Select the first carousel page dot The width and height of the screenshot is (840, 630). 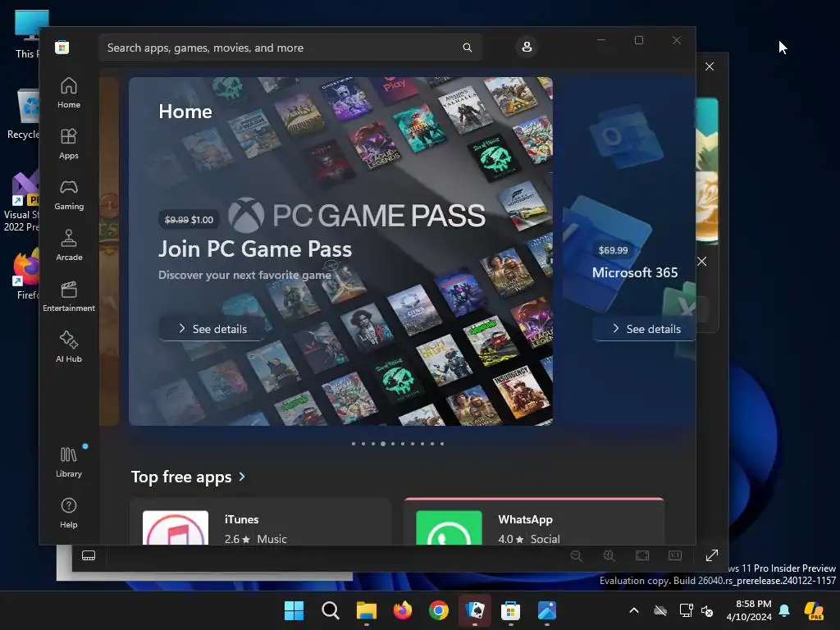pyautogui.click(x=354, y=444)
